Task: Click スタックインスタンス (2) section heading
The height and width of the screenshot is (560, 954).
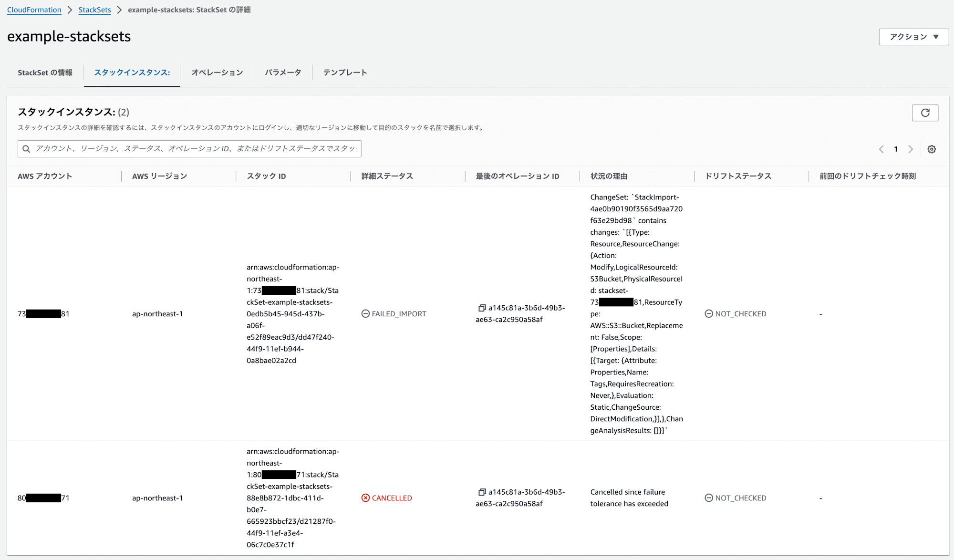Action: pos(73,112)
